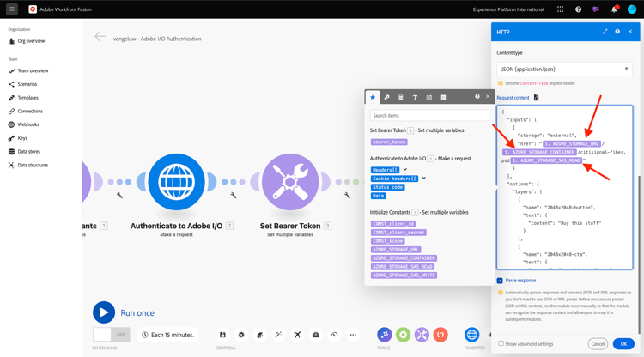Select the math functions calculator tab
644x357 pixels.
pos(401,97)
